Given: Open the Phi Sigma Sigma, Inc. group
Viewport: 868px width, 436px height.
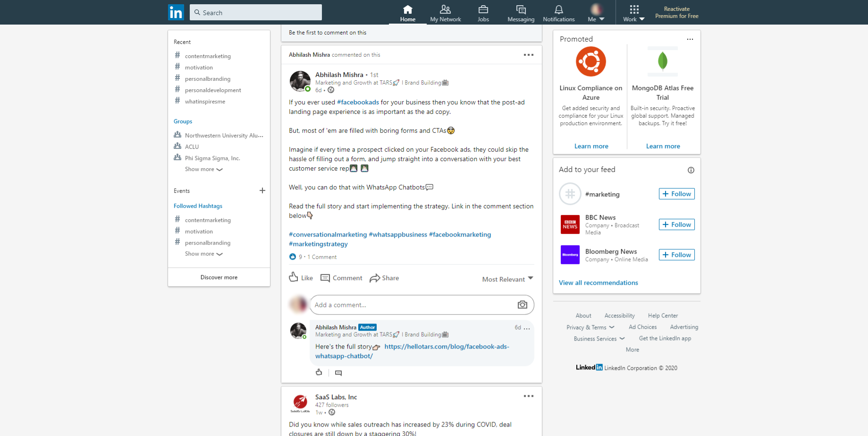Looking at the screenshot, I should click(212, 158).
